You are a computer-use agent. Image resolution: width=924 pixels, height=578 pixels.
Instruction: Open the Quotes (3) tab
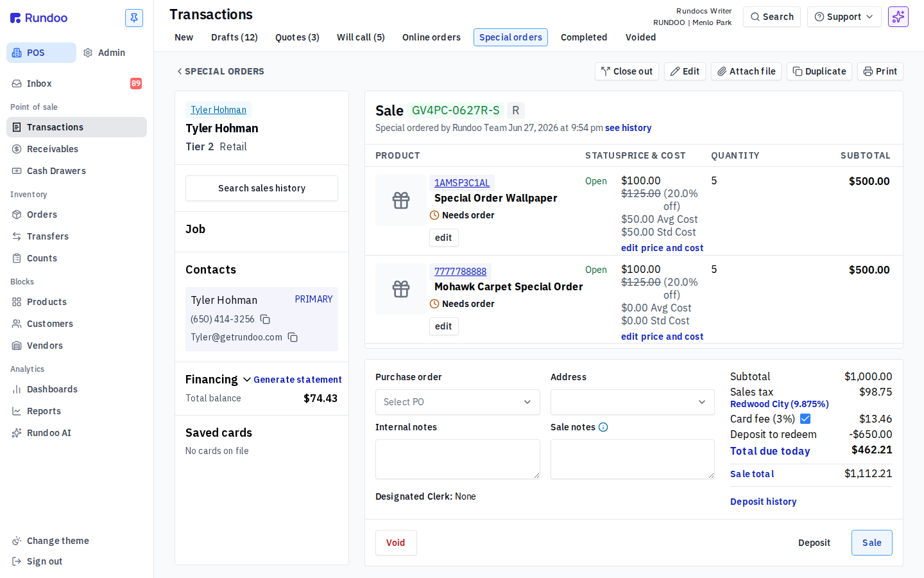coord(297,37)
